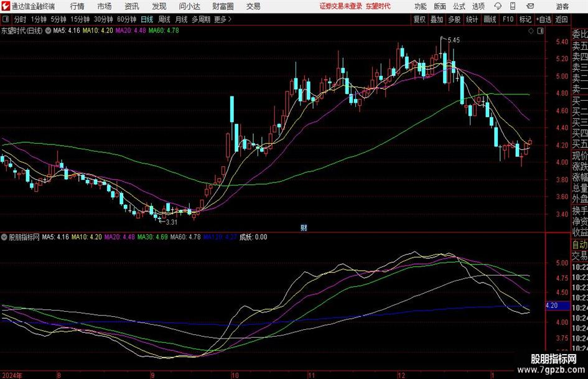Click the 游客 user label
This screenshot has height=379, width=588.
point(562,6)
